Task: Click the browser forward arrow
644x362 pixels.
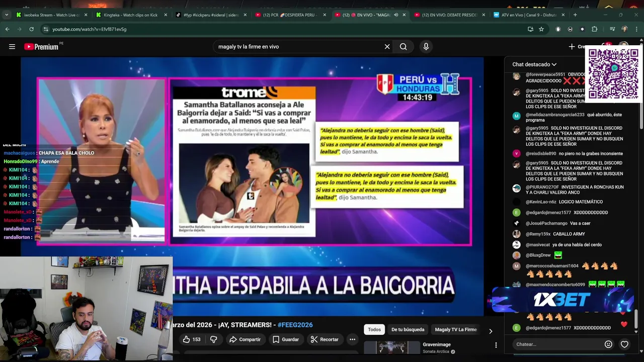Action: pyautogui.click(x=19, y=29)
